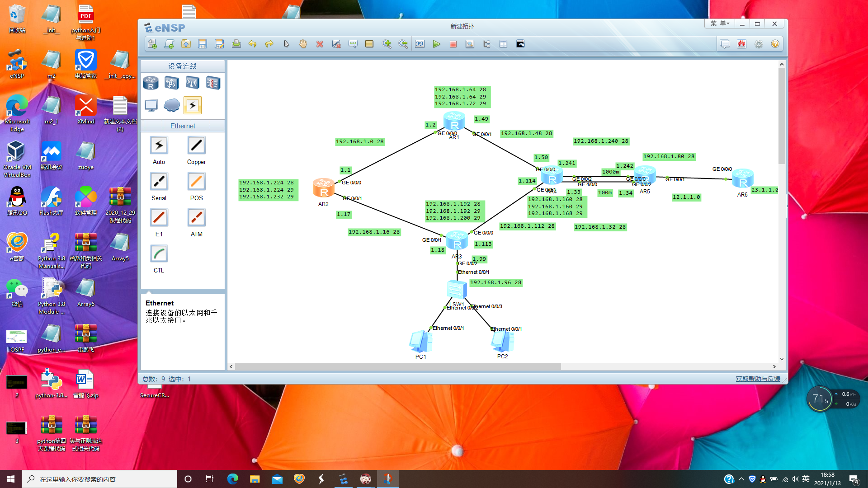Select the hand drag canvas tool

pyautogui.click(x=303, y=44)
